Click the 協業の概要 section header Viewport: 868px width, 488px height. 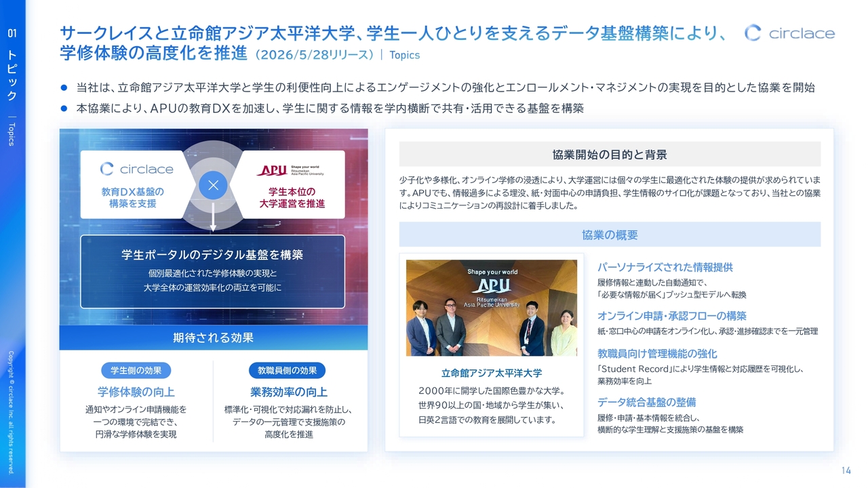[610, 235]
